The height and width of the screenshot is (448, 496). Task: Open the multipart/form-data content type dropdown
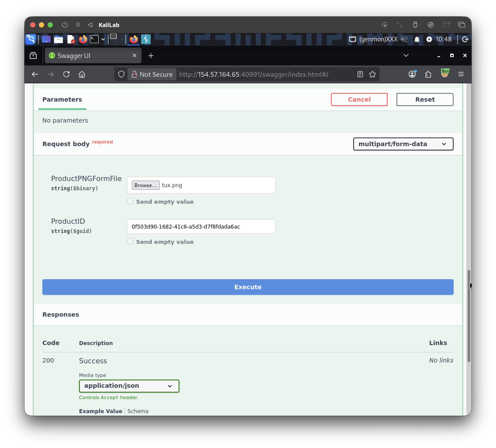403,144
